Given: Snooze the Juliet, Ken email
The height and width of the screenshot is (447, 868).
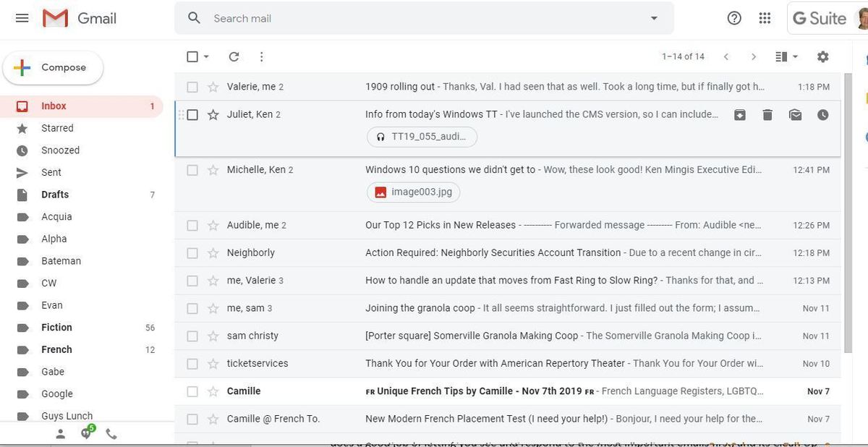Looking at the screenshot, I should 822,114.
